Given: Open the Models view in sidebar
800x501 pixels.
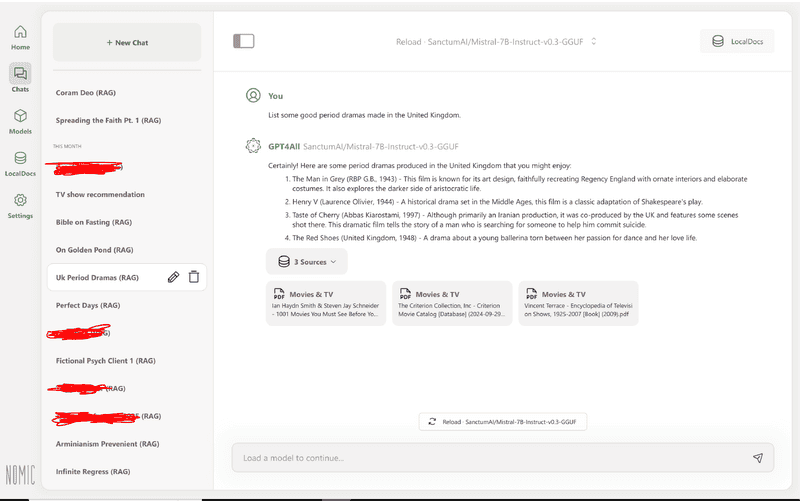Looking at the screenshot, I should tap(20, 121).
